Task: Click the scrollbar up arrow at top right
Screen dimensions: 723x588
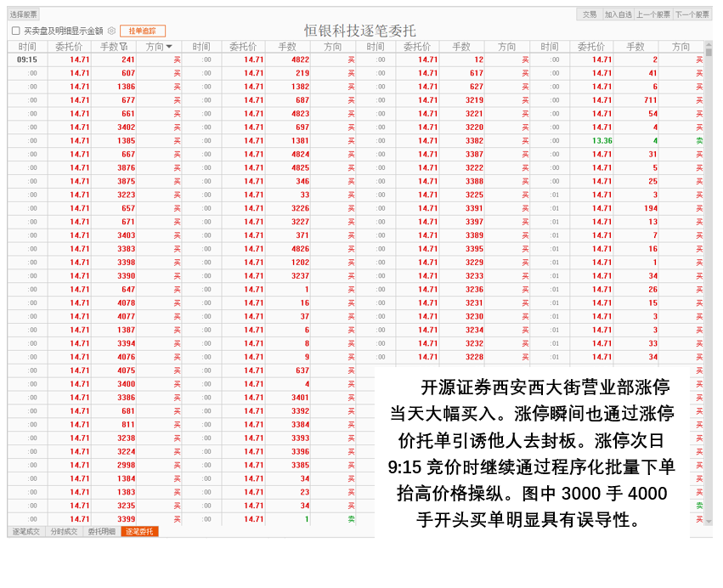Action: point(709,45)
